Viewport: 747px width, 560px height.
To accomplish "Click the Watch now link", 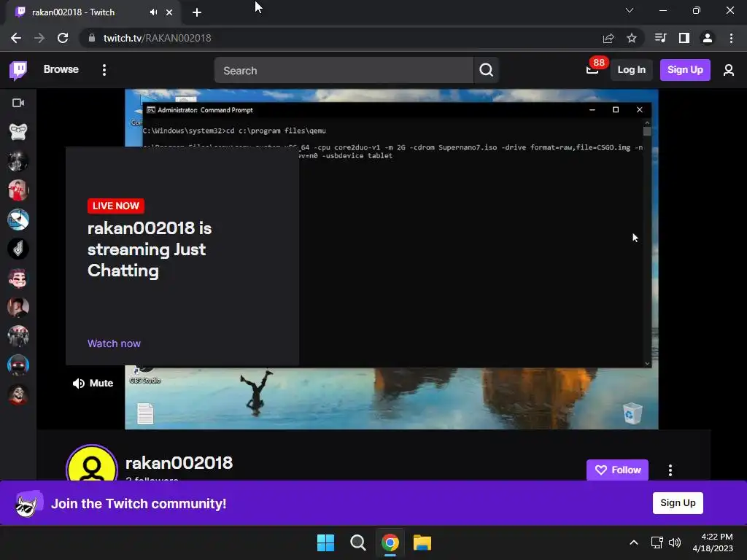I will 114,343.
